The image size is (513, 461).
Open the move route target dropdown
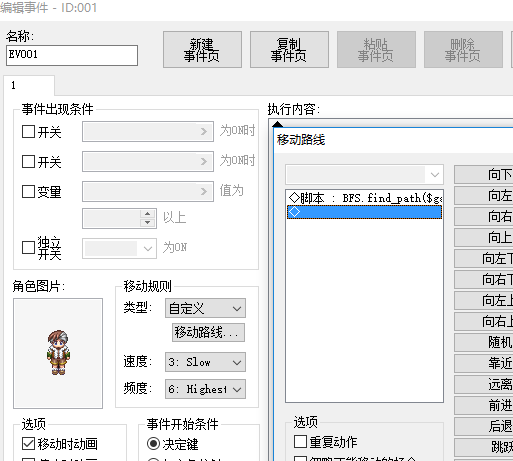point(364,174)
